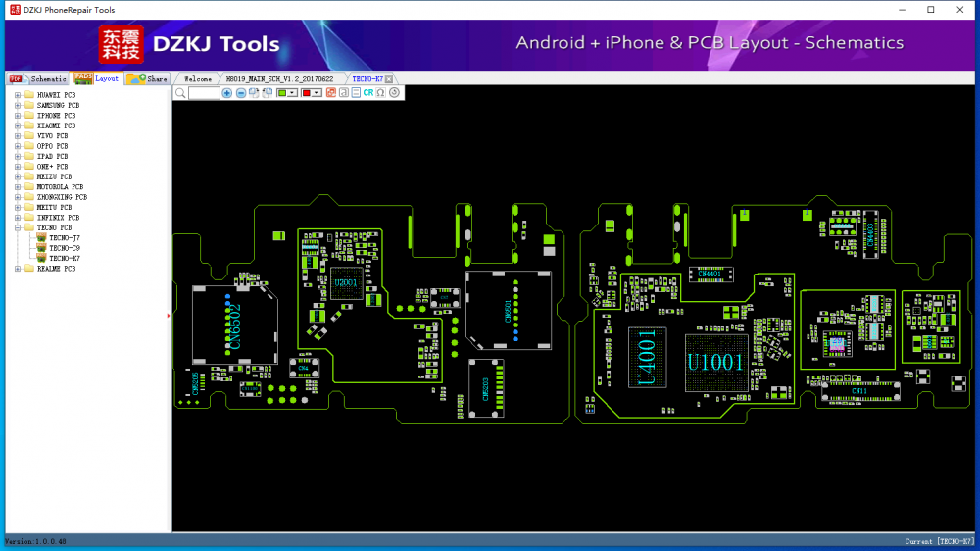Select the MEIZU PCB folder
The image size is (980, 551).
click(x=54, y=177)
